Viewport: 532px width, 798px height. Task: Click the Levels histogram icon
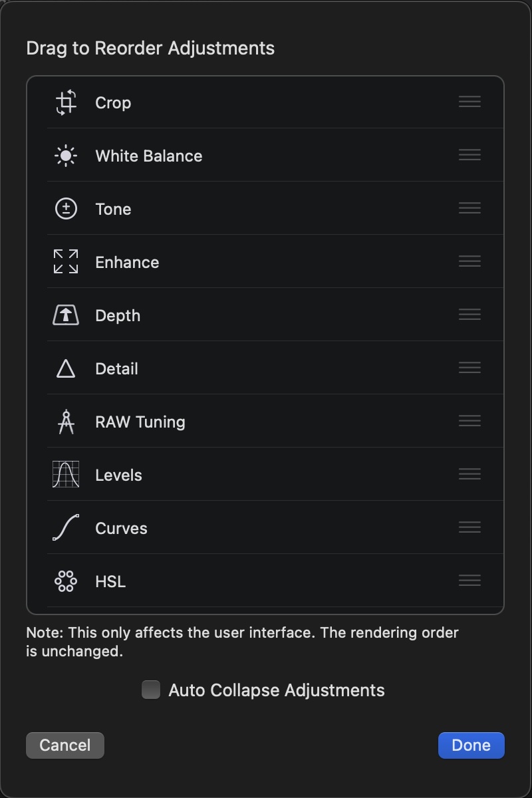point(66,475)
